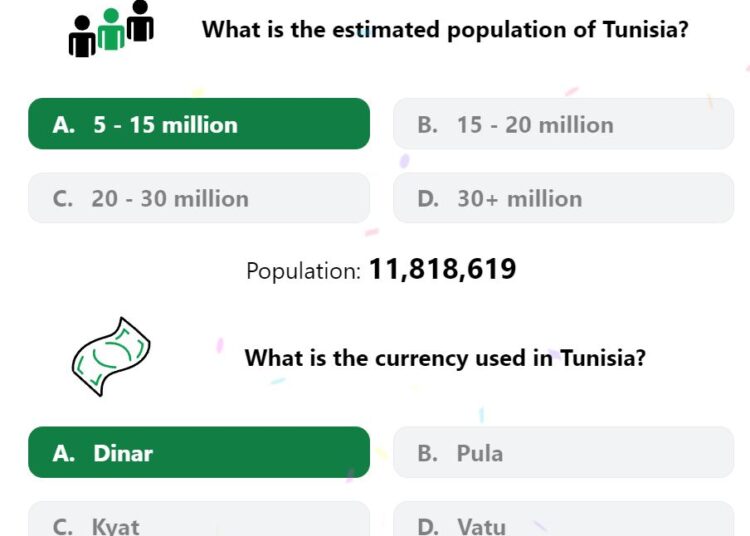Click the currency banknote icon

coord(111,357)
